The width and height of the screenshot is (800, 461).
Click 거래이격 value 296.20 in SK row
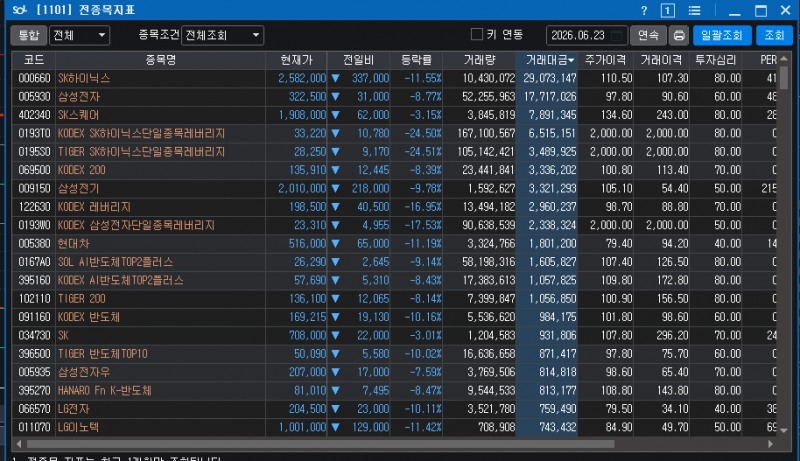672,336
